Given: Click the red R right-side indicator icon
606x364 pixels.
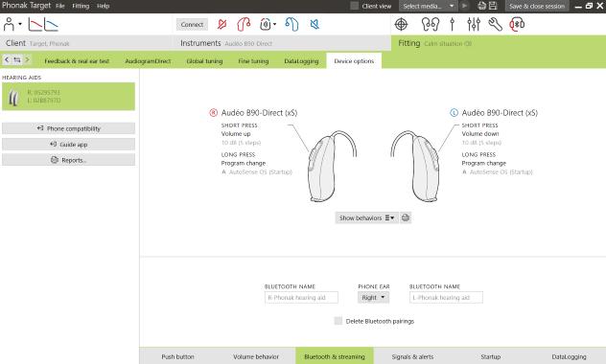Looking at the screenshot, I should (x=213, y=113).
